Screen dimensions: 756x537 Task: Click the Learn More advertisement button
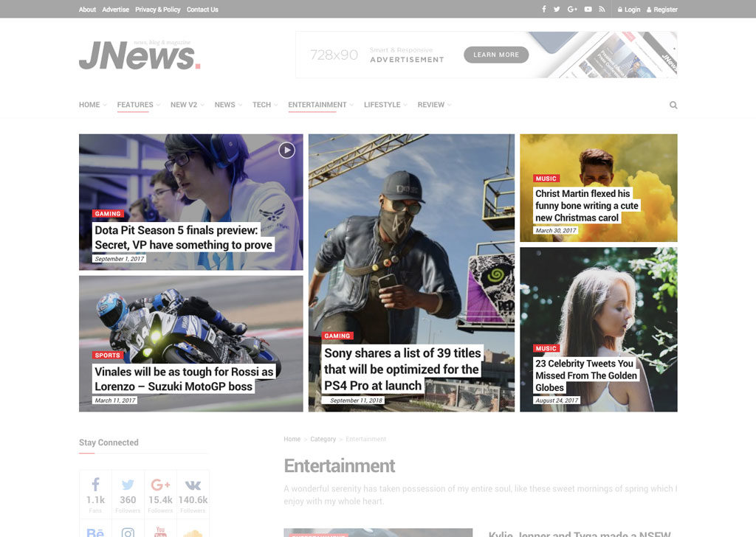496,55
